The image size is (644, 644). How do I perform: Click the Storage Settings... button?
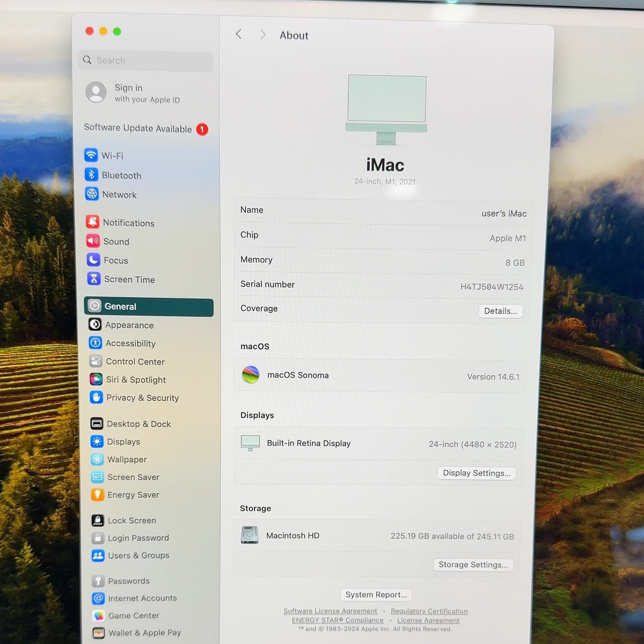(x=473, y=565)
